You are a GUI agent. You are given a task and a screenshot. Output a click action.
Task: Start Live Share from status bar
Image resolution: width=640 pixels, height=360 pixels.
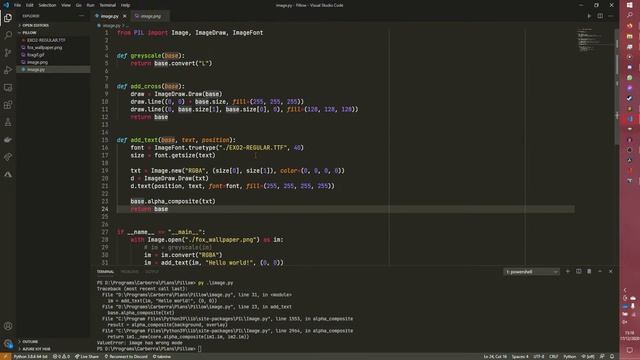[x=87, y=356]
